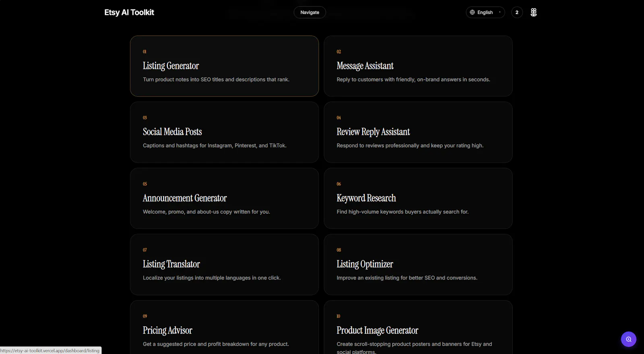This screenshot has width=644, height=354.
Task: Open the Product Image Generator card
Action: coord(418,327)
